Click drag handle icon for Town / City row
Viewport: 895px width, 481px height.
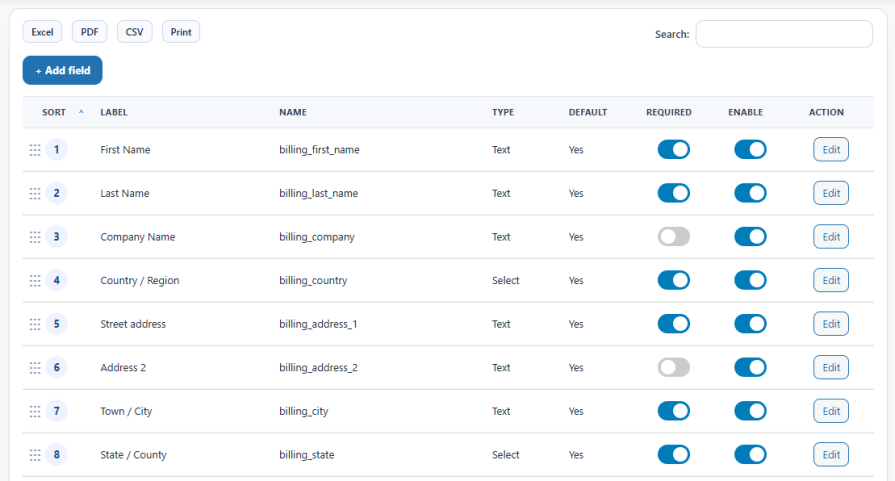(35, 411)
